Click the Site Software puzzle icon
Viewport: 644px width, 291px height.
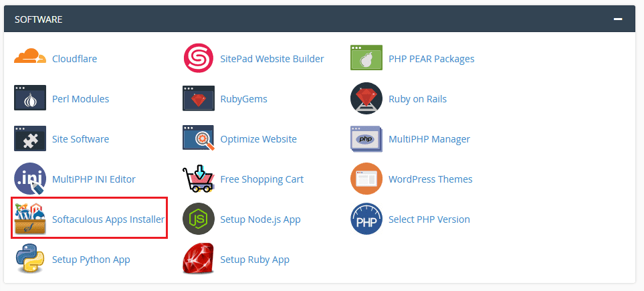[x=30, y=138]
